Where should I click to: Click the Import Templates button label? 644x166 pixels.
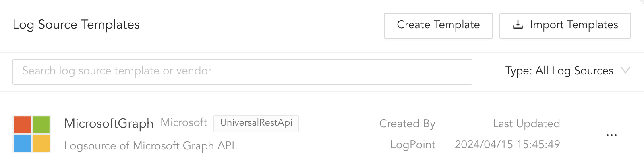pyautogui.click(x=574, y=25)
